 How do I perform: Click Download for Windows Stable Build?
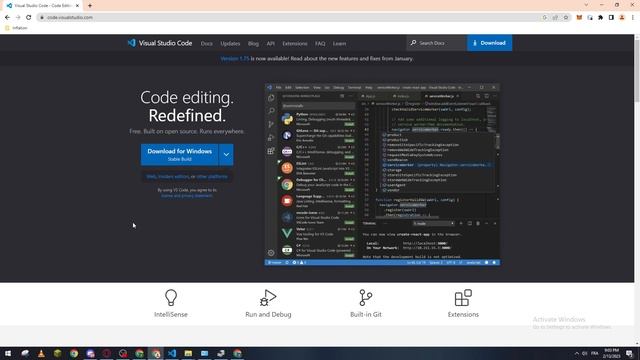click(x=180, y=155)
